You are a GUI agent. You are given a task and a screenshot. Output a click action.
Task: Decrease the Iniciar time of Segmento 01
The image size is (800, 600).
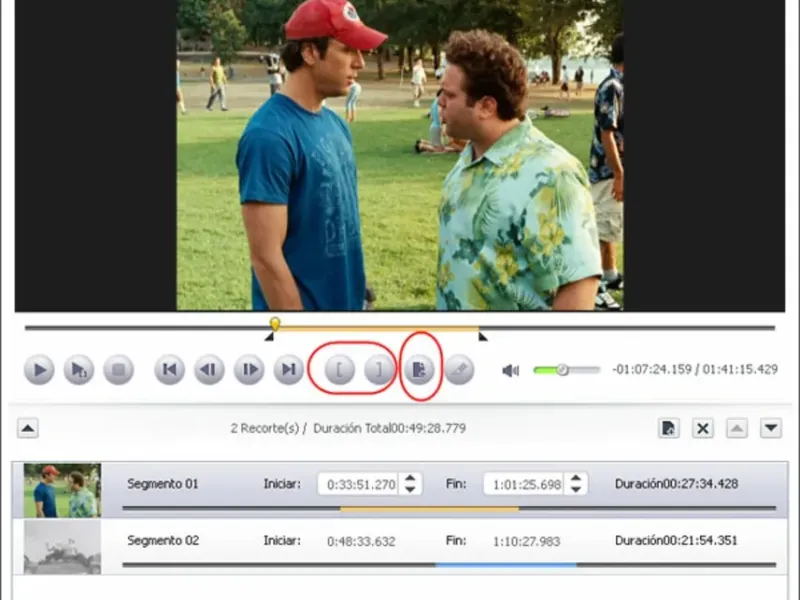tap(410, 489)
